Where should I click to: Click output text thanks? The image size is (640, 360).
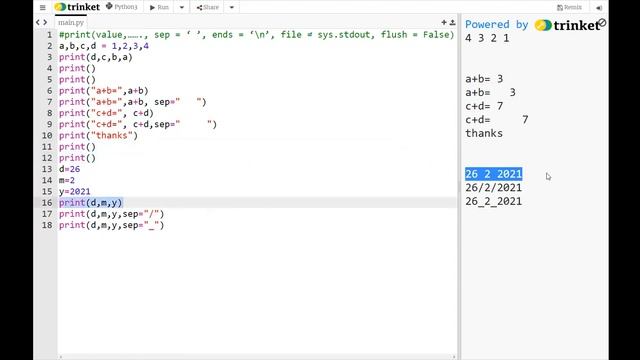484,133
